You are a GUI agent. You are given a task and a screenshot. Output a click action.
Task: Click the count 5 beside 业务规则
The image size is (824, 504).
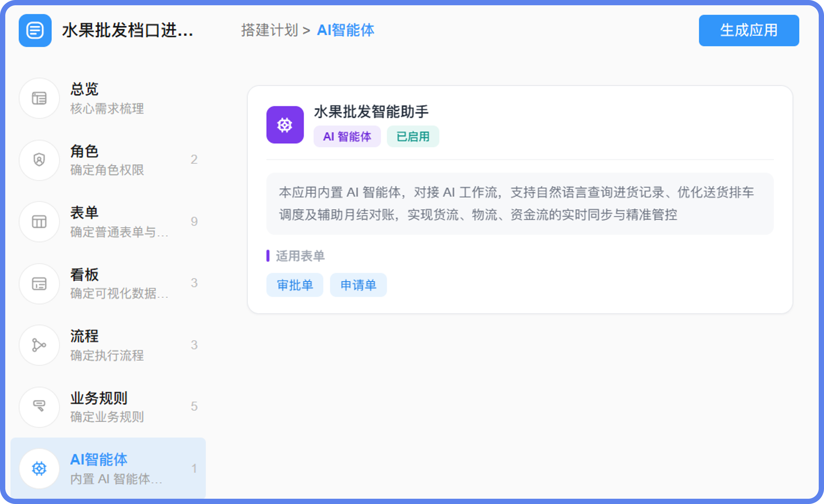coord(194,406)
